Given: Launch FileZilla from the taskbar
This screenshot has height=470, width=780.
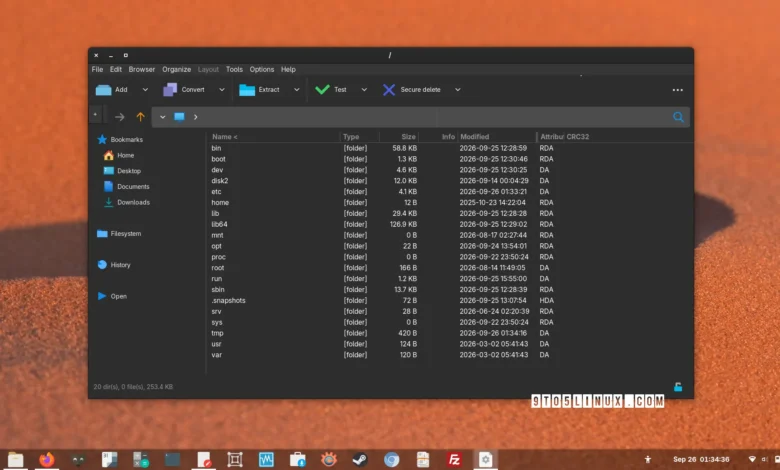Looking at the screenshot, I should [x=454, y=460].
